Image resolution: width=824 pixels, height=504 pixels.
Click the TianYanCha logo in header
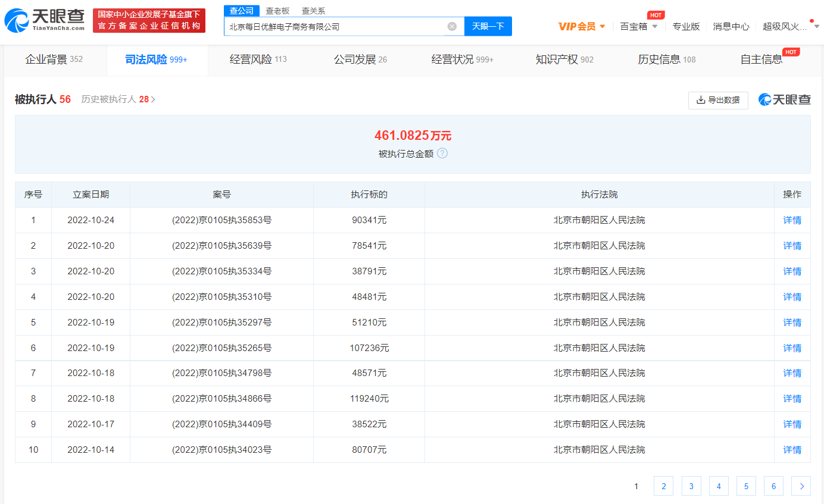point(44,20)
